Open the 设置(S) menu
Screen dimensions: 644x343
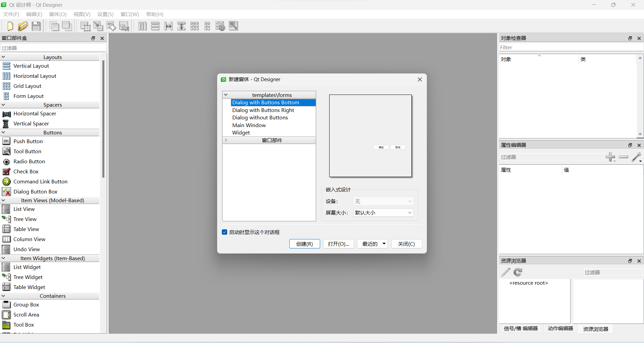(105, 14)
